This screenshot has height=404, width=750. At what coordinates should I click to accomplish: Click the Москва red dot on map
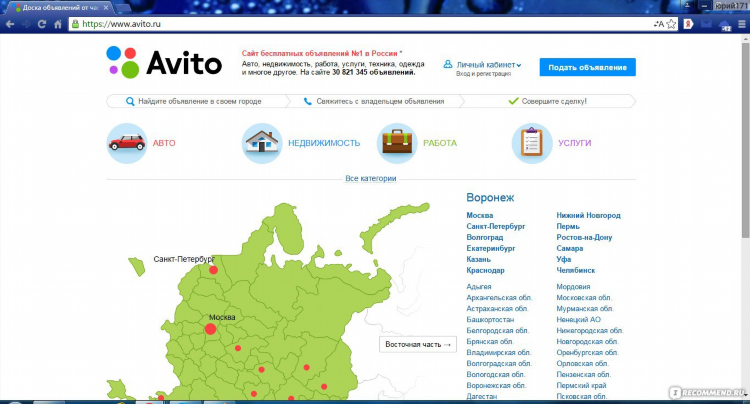point(210,329)
